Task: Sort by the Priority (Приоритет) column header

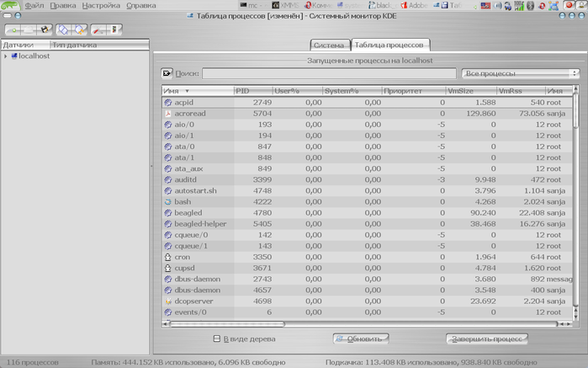Action: (x=414, y=91)
